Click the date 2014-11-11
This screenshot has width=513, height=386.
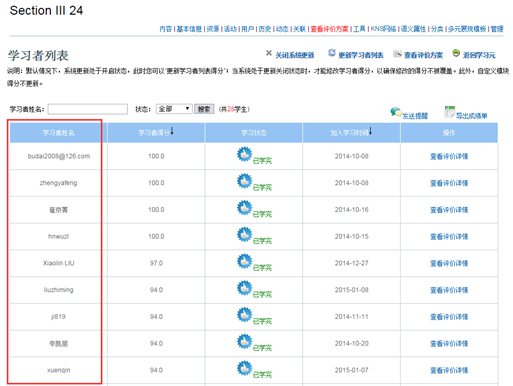(351, 316)
